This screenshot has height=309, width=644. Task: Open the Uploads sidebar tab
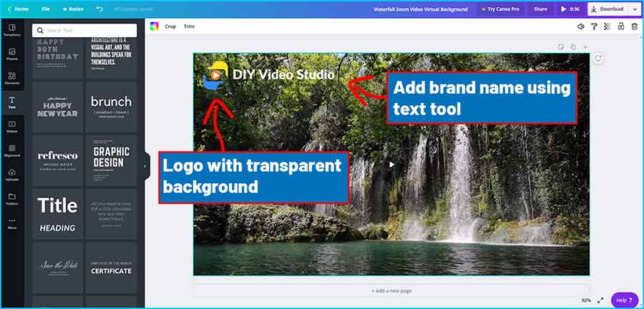[12, 175]
